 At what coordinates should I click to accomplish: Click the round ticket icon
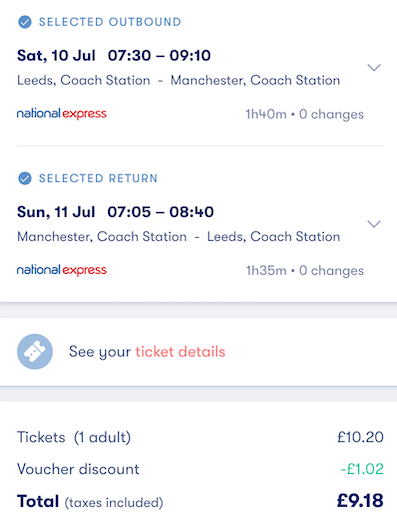click(x=35, y=352)
